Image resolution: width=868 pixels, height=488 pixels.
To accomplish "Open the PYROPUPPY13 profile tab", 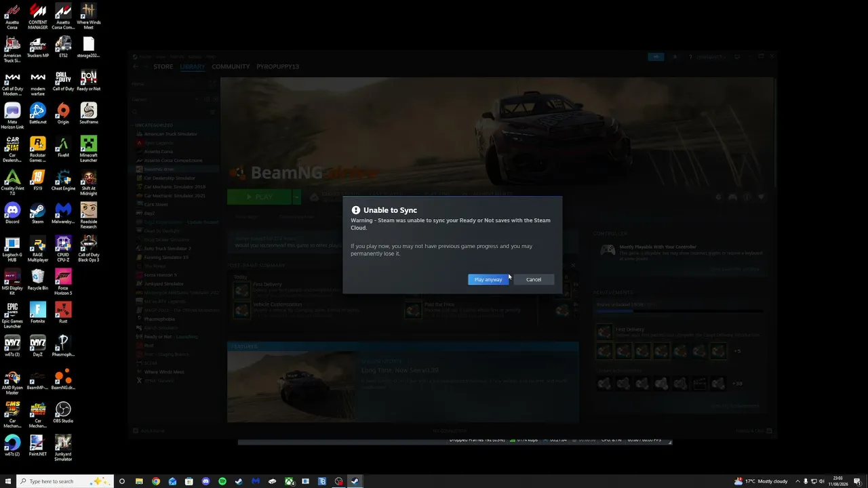I will 277,66.
